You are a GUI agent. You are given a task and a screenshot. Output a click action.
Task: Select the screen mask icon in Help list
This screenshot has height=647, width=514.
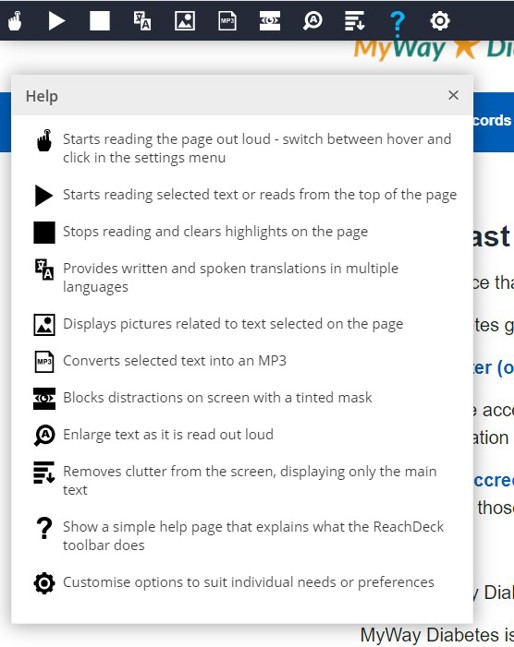[x=44, y=398]
